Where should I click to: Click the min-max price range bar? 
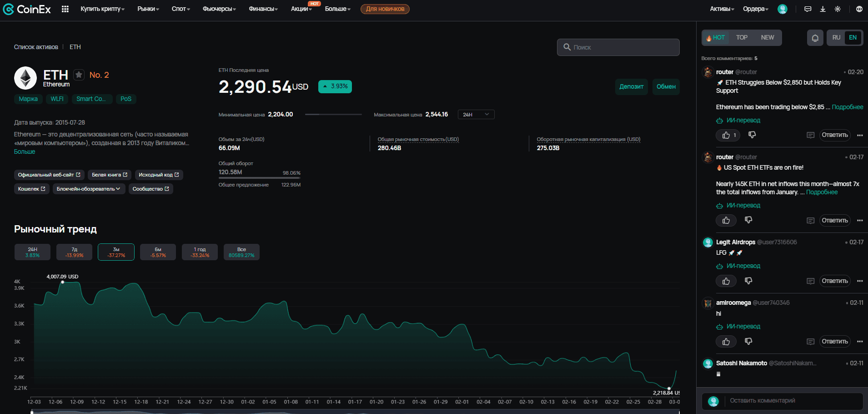[x=333, y=115]
